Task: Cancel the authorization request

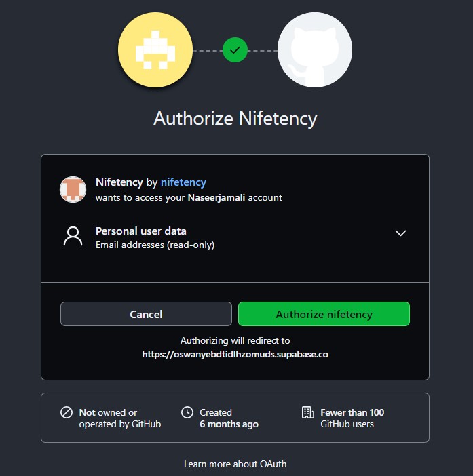Action: [x=146, y=314]
